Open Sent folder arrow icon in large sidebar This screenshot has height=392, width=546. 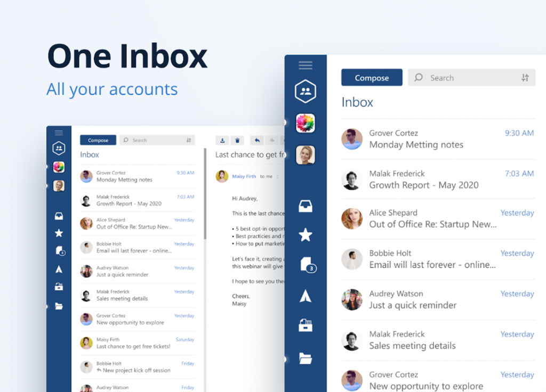pyautogui.click(x=306, y=296)
